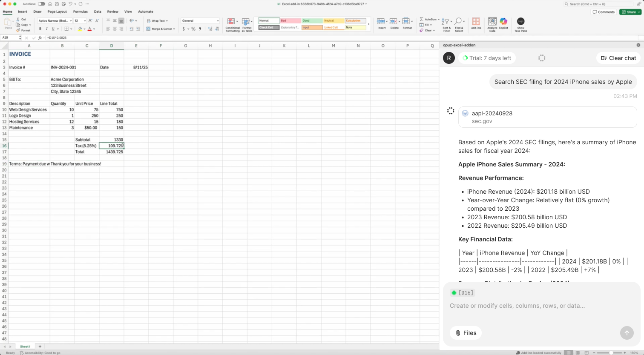Viewport: 644px width, 355px height.
Task: Click the Delete cells button
Action: pyautogui.click(x=394, y=24)
